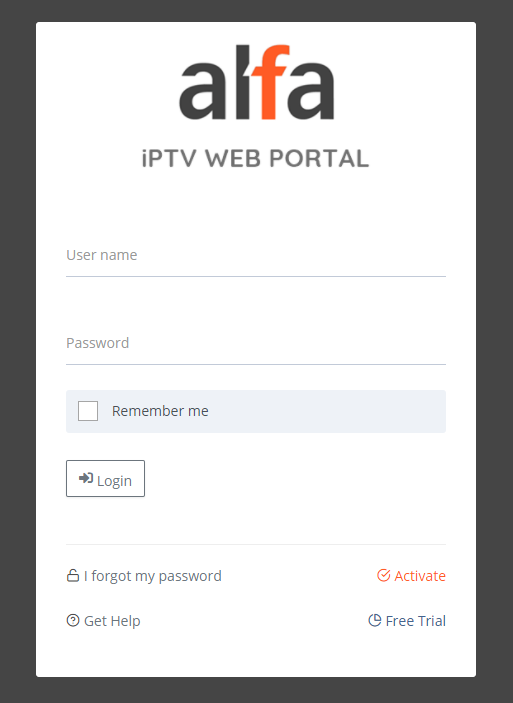Click the Login button
513x703 pixels.
[105, 478]
